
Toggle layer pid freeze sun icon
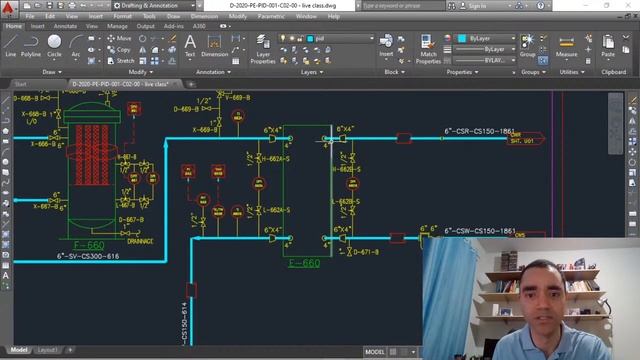point(291,38)
